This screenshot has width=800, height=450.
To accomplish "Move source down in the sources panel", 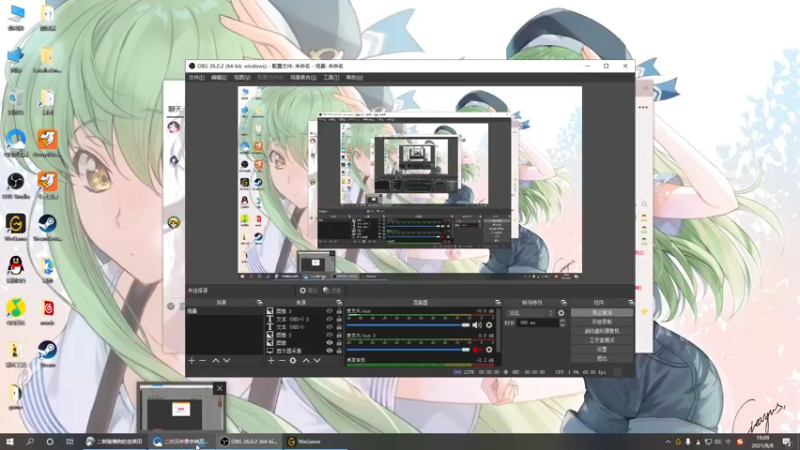I will coord(317,361).
